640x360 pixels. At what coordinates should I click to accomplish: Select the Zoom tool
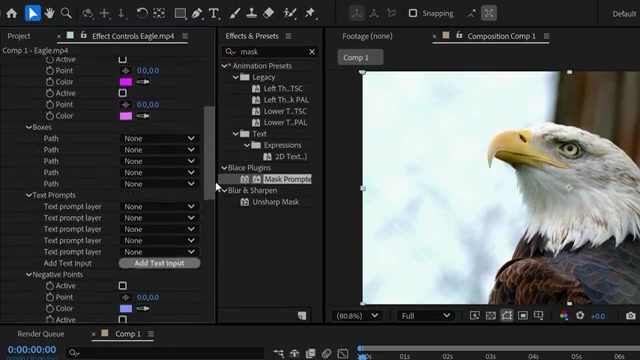tap(66, 13)
